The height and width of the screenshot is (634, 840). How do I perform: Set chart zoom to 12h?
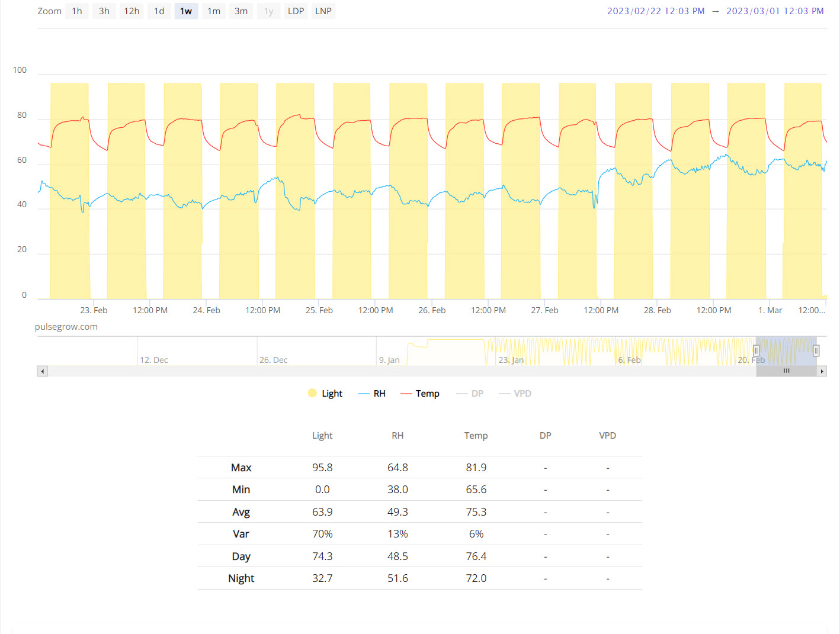click(x=132, y=11)
